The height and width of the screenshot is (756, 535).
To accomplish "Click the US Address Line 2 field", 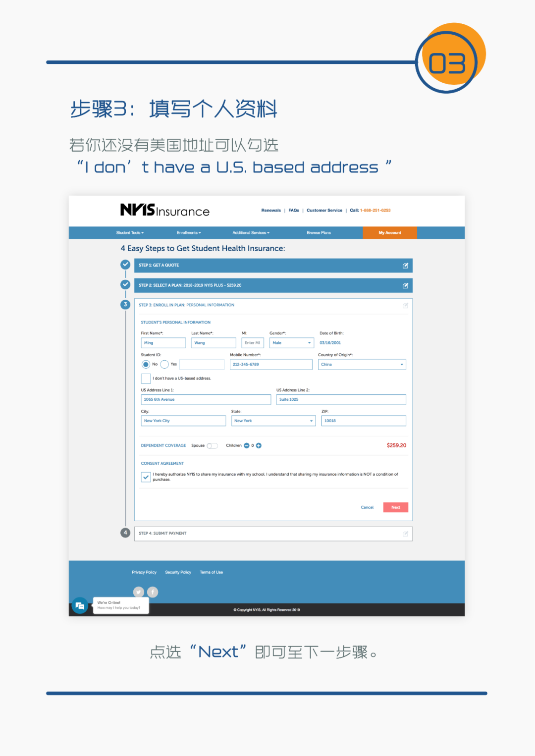I will (341, 400).
